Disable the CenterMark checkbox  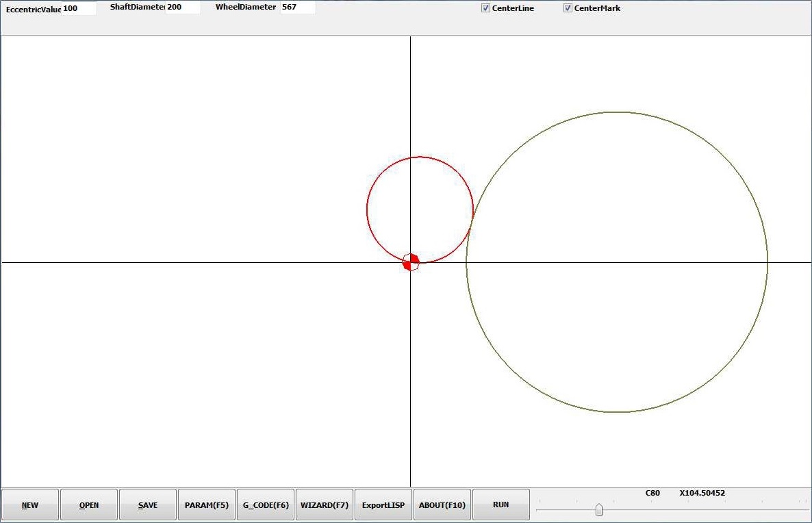click(568, 8)
